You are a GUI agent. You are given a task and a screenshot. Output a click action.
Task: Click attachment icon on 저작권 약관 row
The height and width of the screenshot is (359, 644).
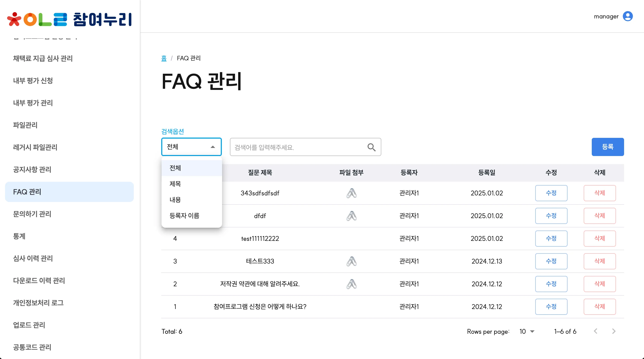pos(352,284)
